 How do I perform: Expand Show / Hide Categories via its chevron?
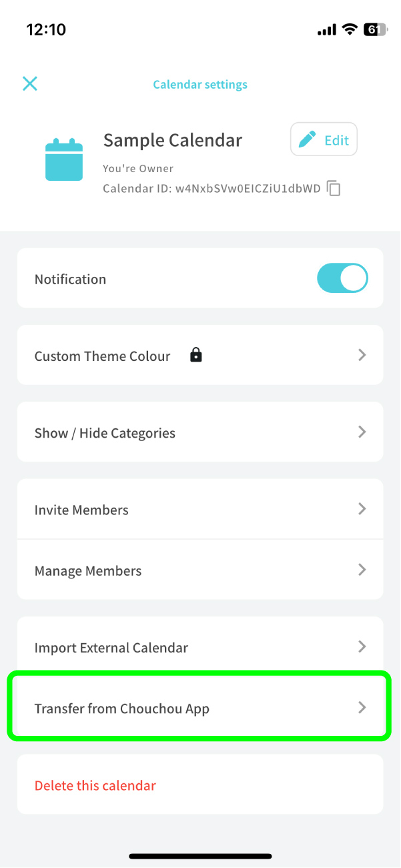362,432
